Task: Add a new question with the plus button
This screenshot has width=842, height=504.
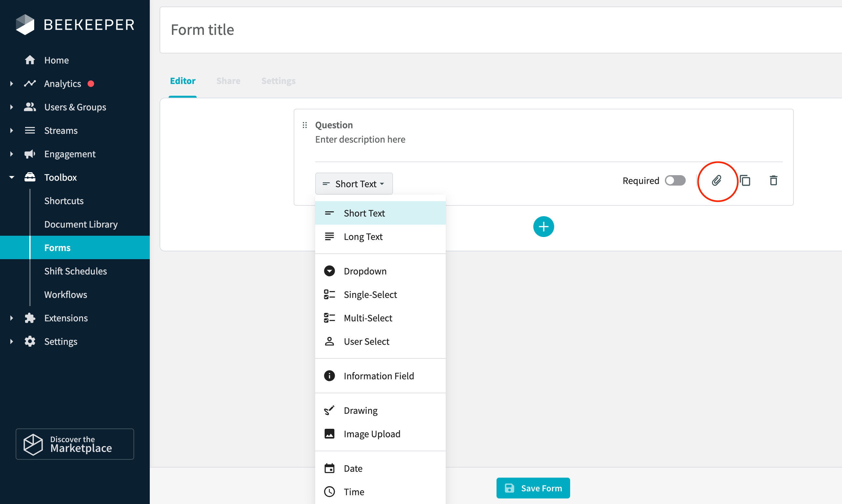Action: point(543,227)
